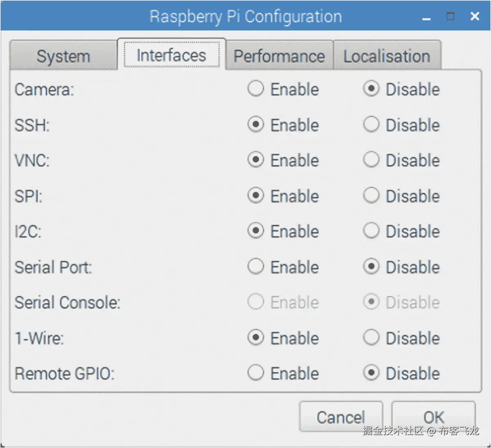
Task: Enable the Camera interface
Action: coord(256,89)
